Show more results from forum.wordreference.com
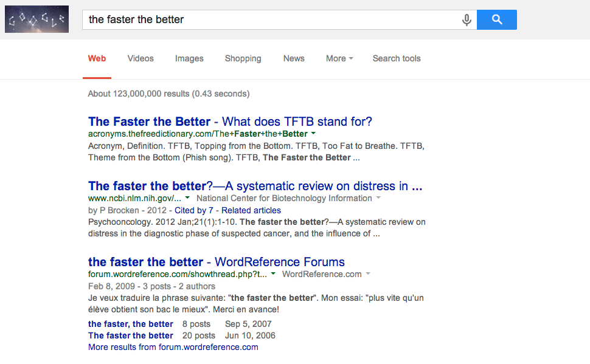The width and height of the screenshot is (590, 364). (x=173, y=347)
